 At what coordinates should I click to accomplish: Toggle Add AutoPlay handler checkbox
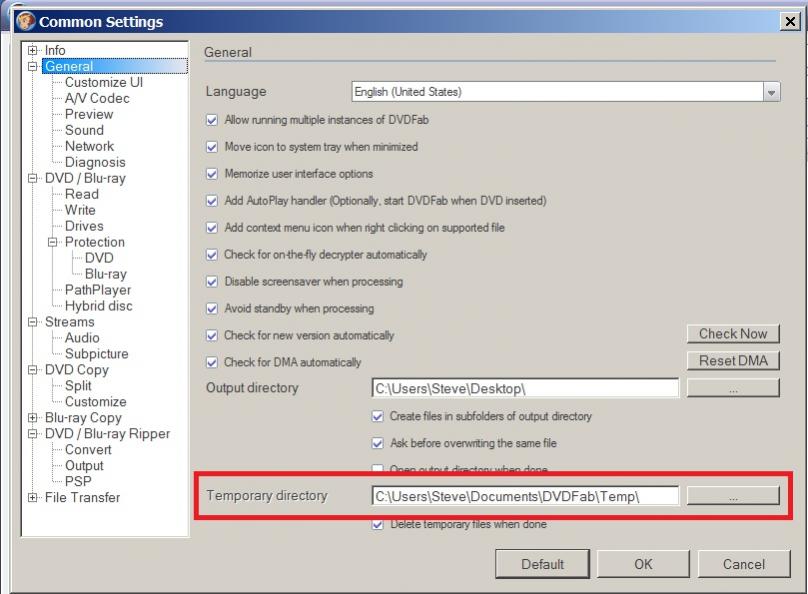point(212,200)
